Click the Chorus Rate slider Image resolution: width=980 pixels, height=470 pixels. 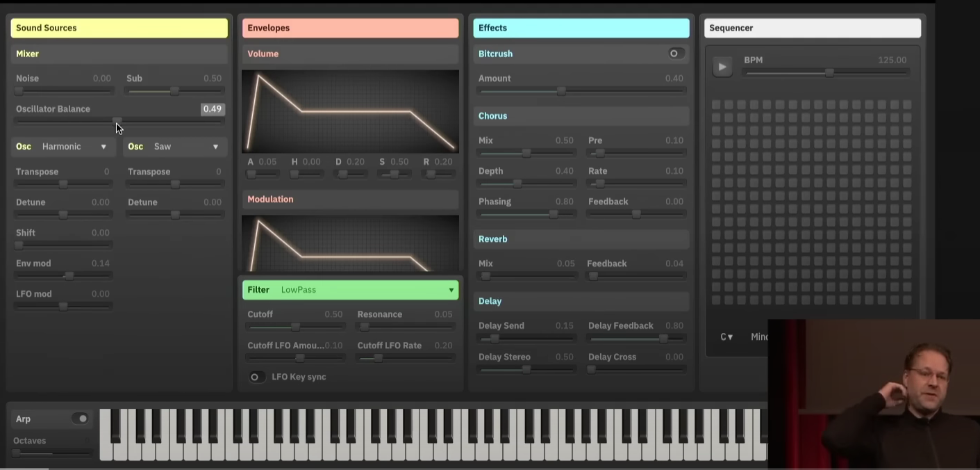tap(636, 184)
